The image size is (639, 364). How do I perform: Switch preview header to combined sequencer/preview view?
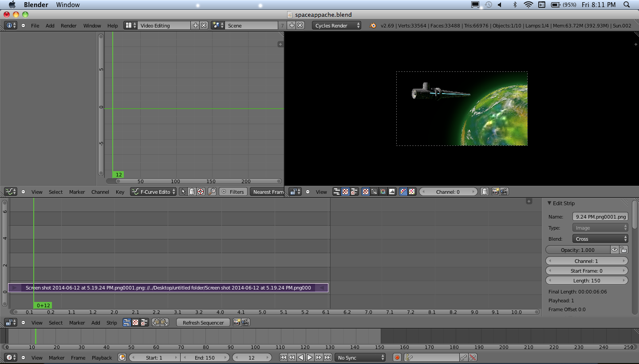click(354, 192)
